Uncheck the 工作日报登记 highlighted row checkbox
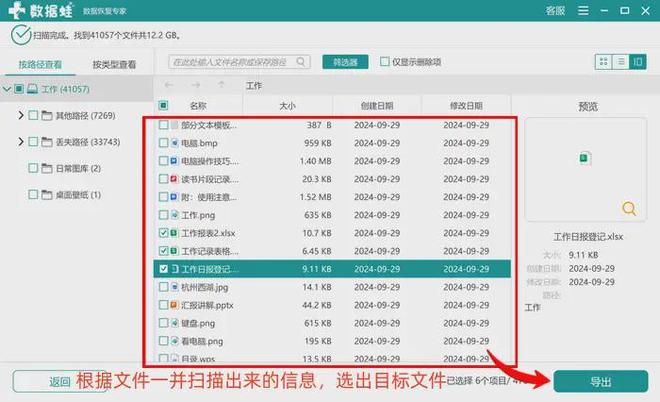The height and width of the screenshot is (402, 660). point(163,269)
